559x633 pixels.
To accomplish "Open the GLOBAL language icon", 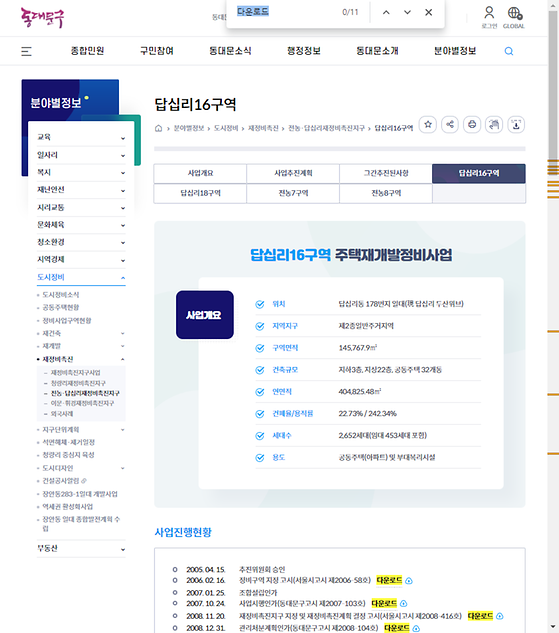I will (x=514, y=17).
